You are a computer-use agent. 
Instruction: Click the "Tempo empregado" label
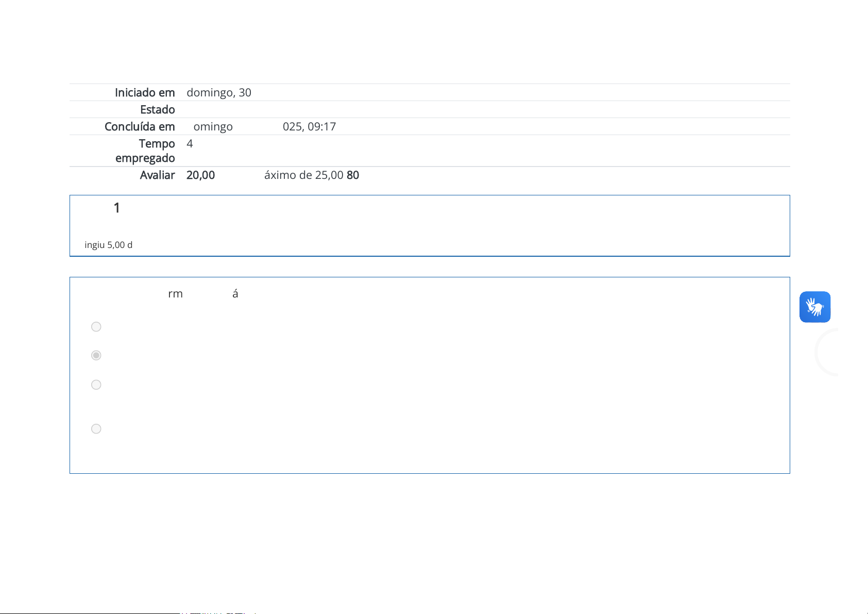(146, 151)
